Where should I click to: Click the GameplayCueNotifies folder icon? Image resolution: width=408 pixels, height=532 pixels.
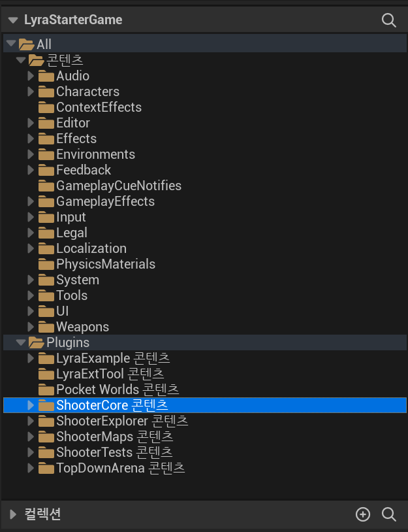(x=46, y=186)
